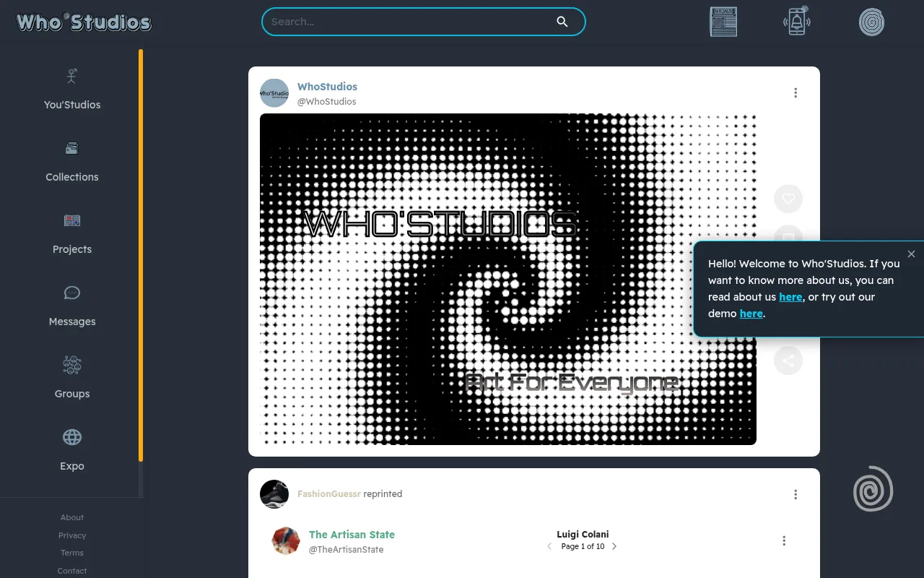Open the demo 'here' link
The image size is (924, 578).
click(x=751, y=314)
